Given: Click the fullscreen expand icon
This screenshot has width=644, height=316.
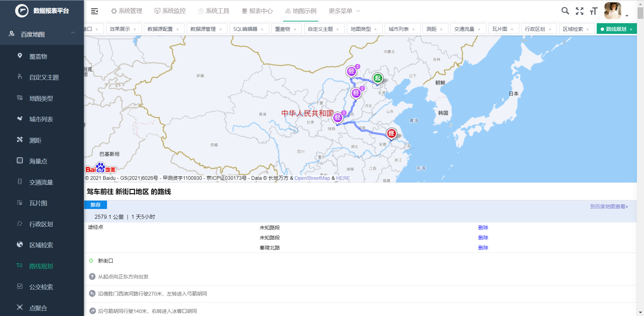Looking at the screenshot, I should [x=580, y=11].
